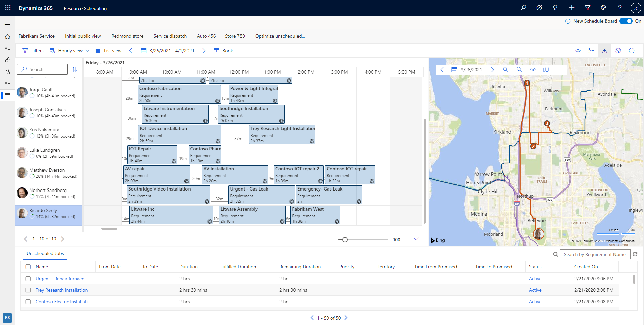This screenshot has height=325, width=644.
Task: Switch to Auto 456 tab
Action: click(x=206, y=36)
